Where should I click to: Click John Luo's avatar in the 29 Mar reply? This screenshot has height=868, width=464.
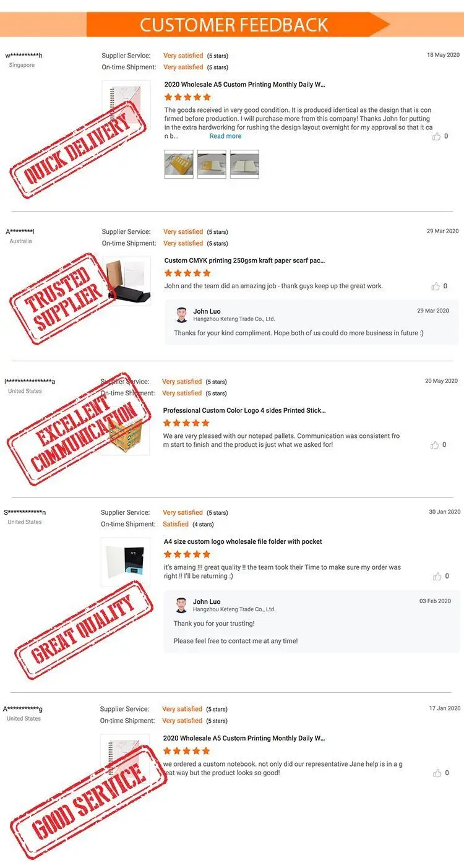click(x=181, y=315)
